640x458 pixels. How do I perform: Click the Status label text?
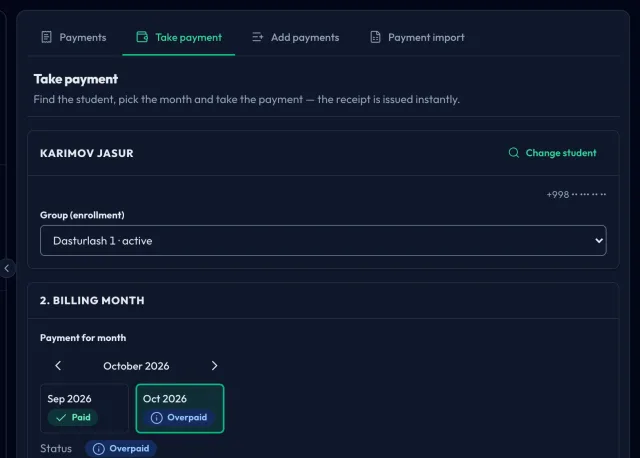point(56,449)
